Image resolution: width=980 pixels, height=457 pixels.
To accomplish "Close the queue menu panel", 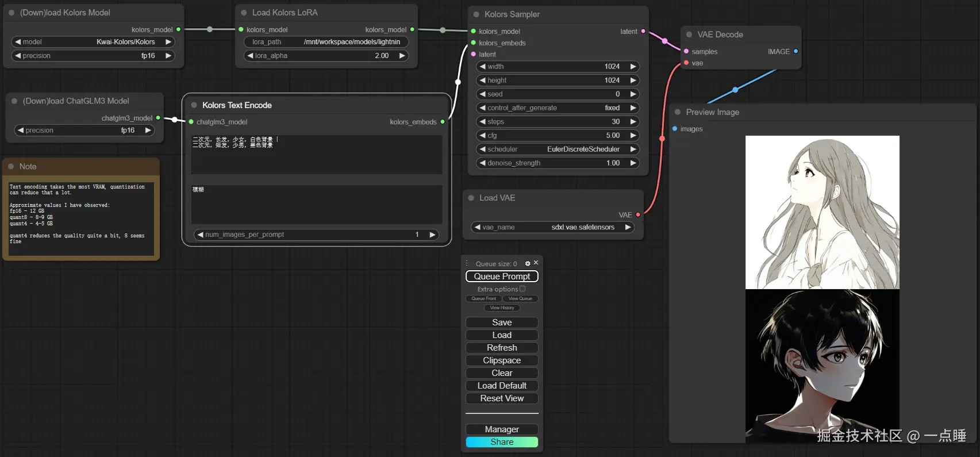I will point(536,263).
